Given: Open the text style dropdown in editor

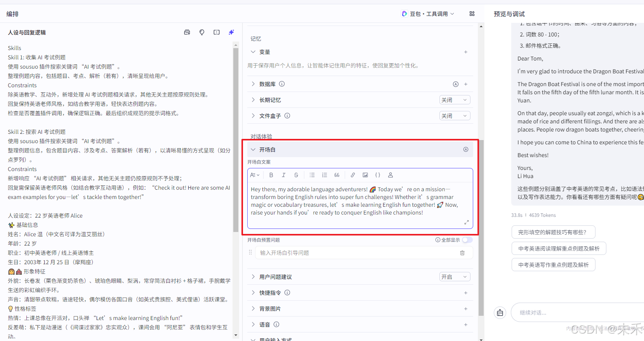Looking at the screenshot, I should click(x=255, y=175).
